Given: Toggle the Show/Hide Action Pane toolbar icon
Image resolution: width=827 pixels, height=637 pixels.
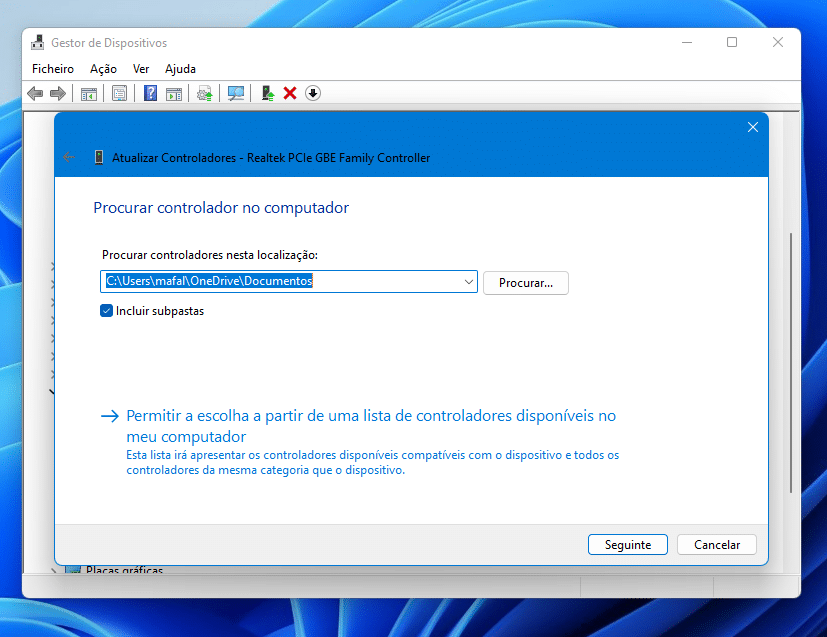Looking at the screenshot, I should point(174,94).
